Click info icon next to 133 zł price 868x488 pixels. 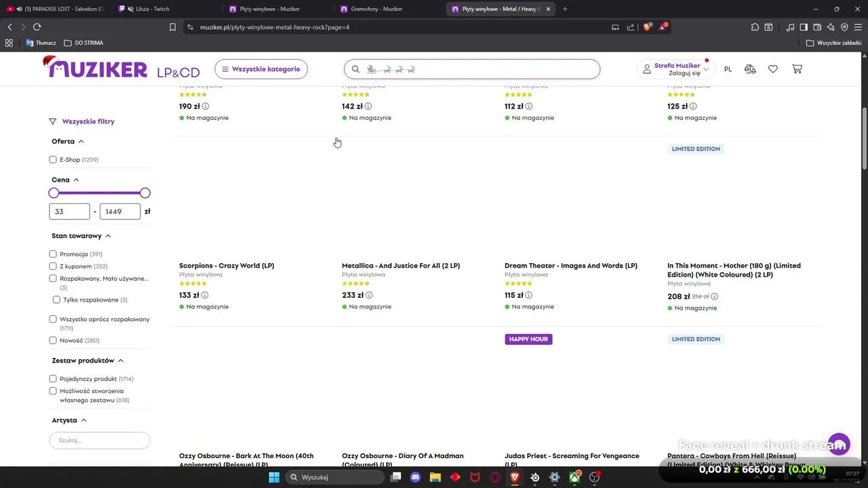(x=205, y=296)
